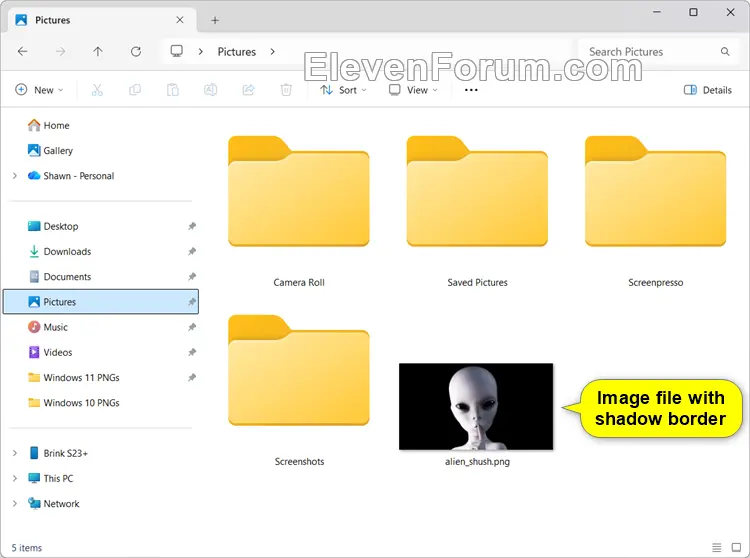Image resolution: width=750 pixels, height=558 pixels.
Task: Click the chevron before Pictures in address bar
Action: [201, 52]
